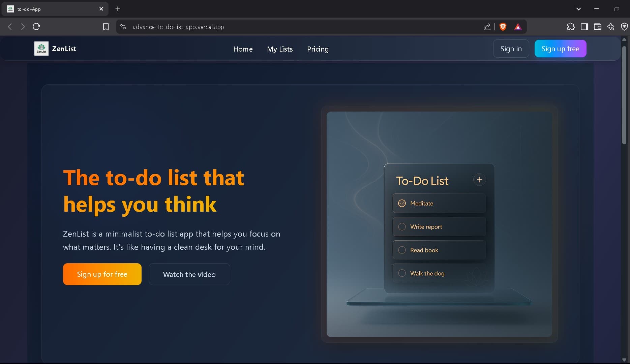Open site information in address bar
The image size is (630, 364).
tap(123, 27)
